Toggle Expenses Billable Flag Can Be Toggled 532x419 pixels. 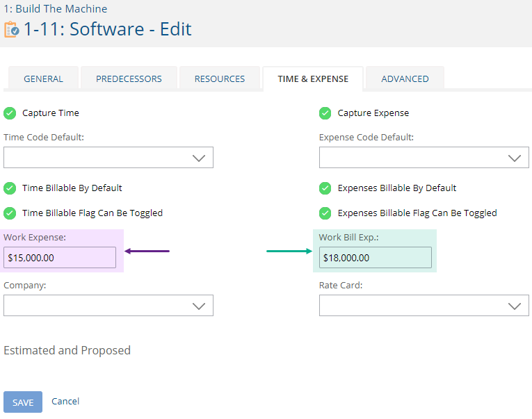pyautogui.click(x=325, y=213)
